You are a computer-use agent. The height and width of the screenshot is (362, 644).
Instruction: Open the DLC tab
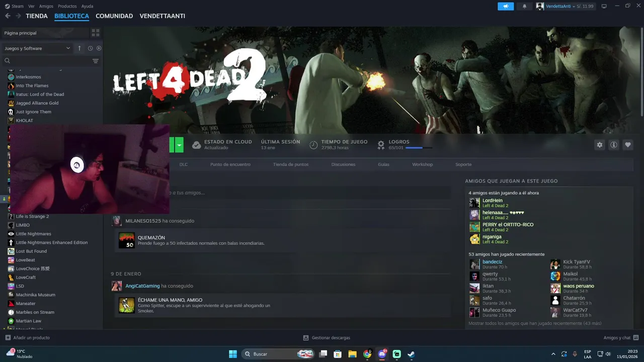pos(184,164)
